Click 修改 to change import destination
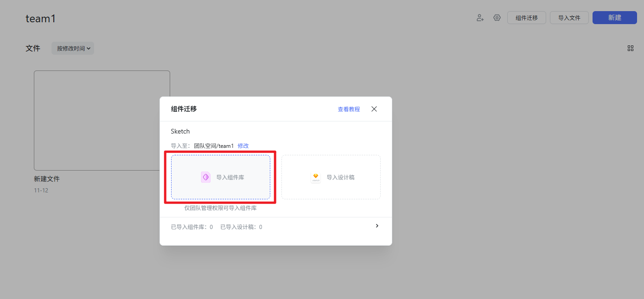The width and height of the screenshot is (644, 299). pyautogui.click(x=243, y=146)
